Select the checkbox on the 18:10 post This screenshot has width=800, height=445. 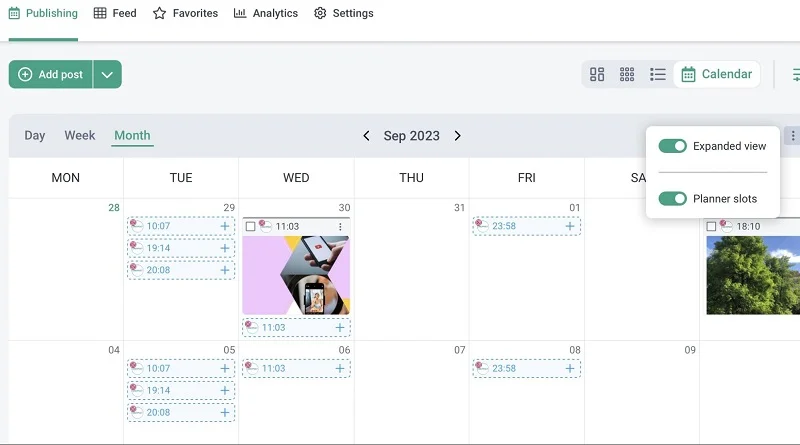pyautogui.click(x=711, y=227)
